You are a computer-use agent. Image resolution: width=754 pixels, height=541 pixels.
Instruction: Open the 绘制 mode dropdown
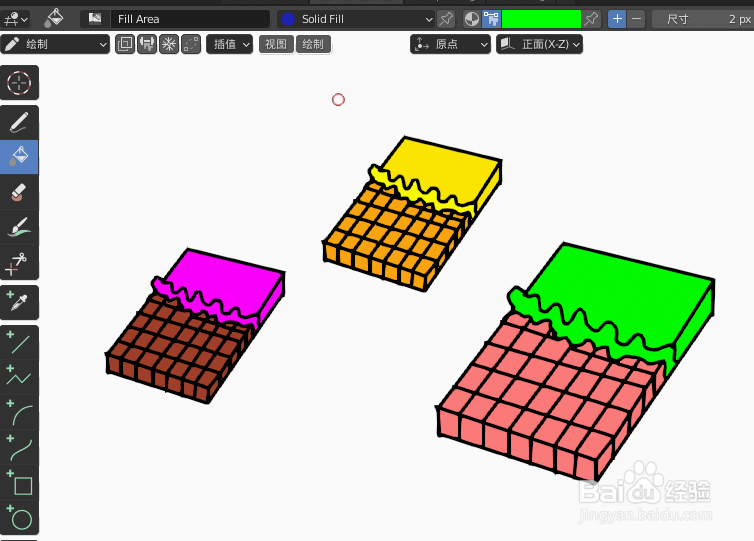(55, 44)
